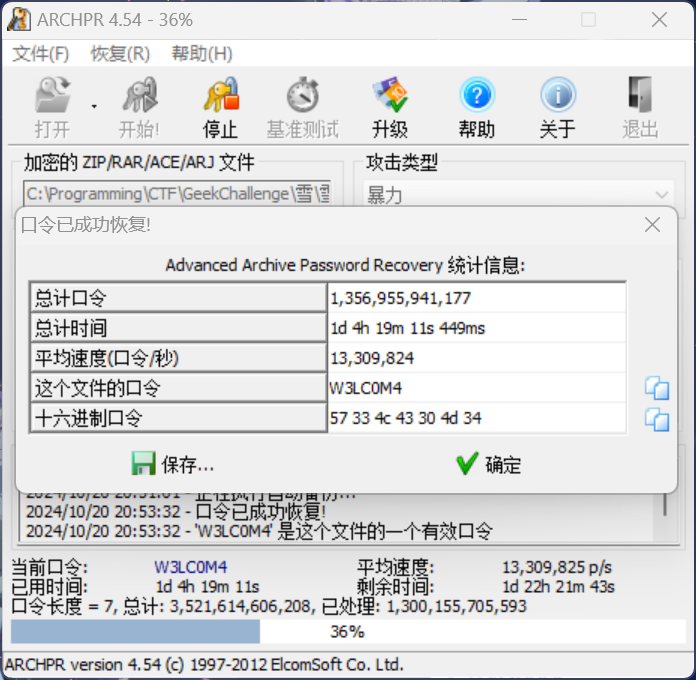Screen dimensions: 696x680
Task: Click the ARCHPR app icon in title bar
Action: 19,20
